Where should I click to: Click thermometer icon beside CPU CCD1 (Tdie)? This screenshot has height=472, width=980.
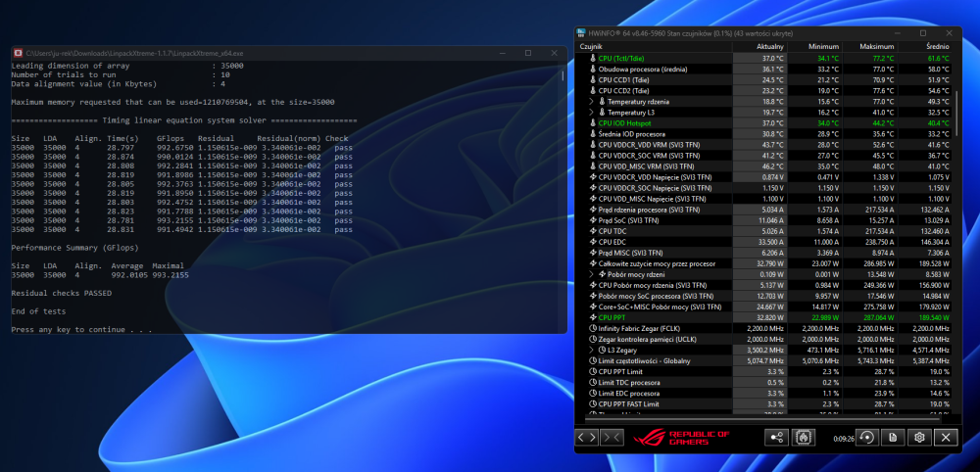click(593, 80)
